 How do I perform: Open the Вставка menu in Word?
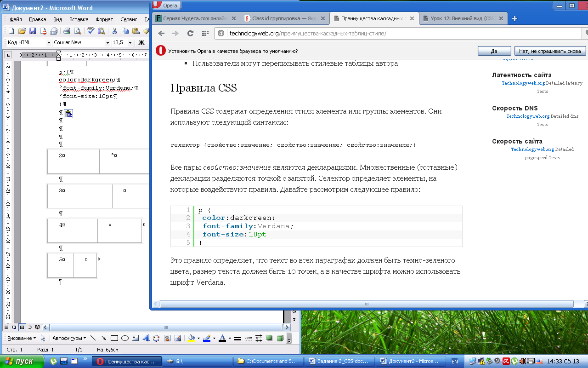coord(79,20)
